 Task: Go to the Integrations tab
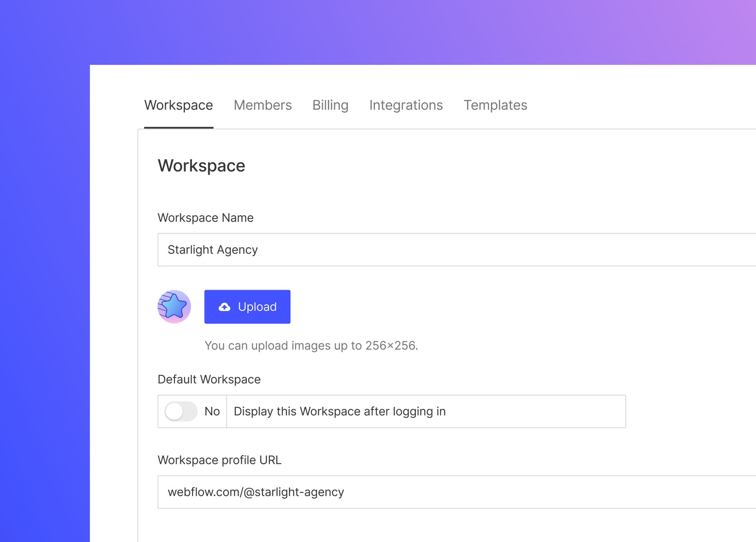click(406, 105)
